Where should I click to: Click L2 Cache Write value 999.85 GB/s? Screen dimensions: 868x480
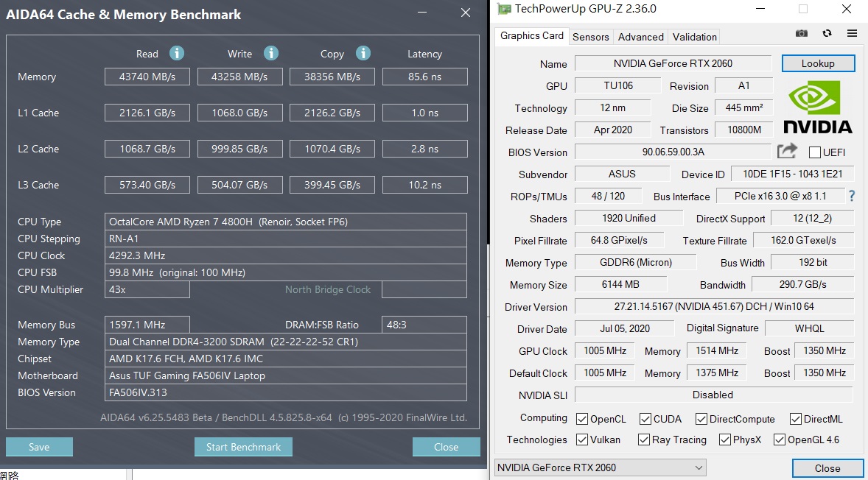coord(239,149)
